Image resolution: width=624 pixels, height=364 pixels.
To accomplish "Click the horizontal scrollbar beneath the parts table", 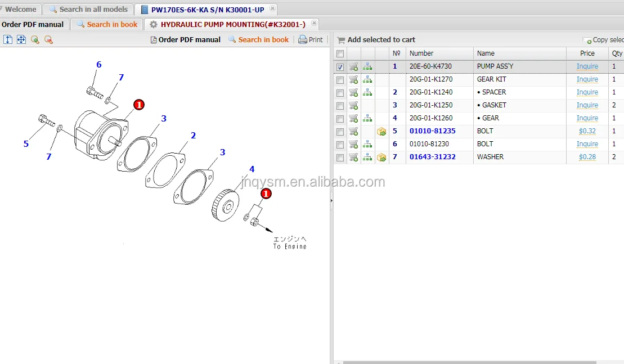I will pyautogui.click(x=467, y=362).
